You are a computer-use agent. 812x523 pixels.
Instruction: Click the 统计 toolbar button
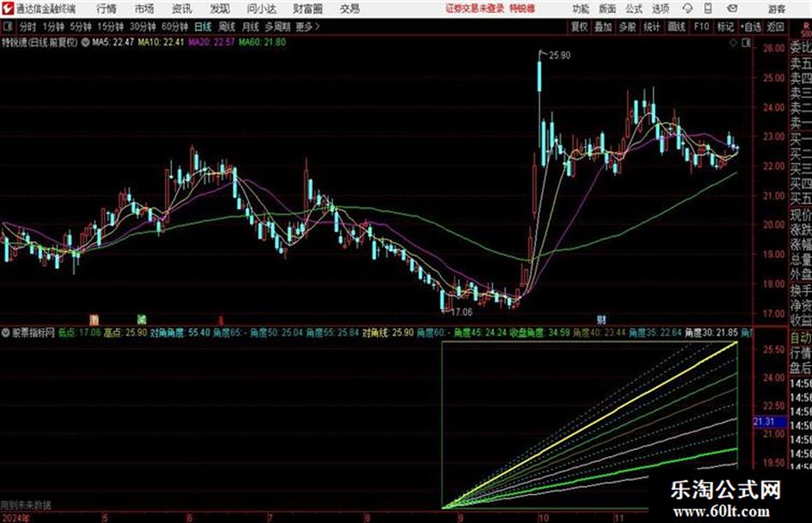click(x=651, y=27)
